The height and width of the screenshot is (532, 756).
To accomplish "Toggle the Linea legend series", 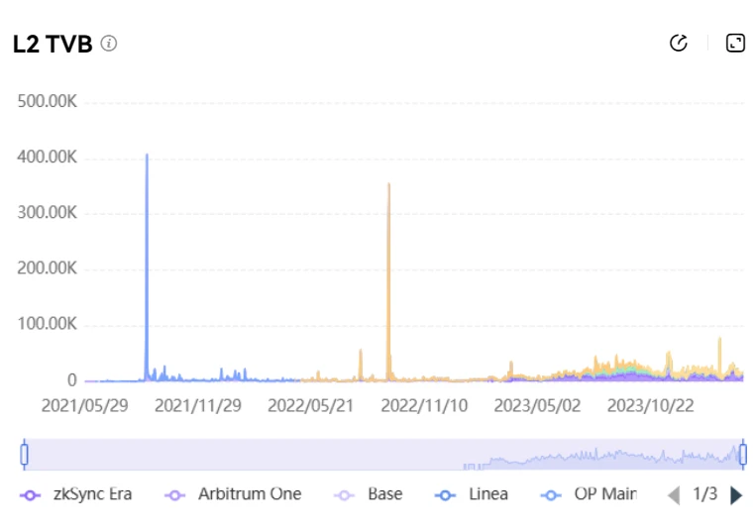I will click(474, 493).
